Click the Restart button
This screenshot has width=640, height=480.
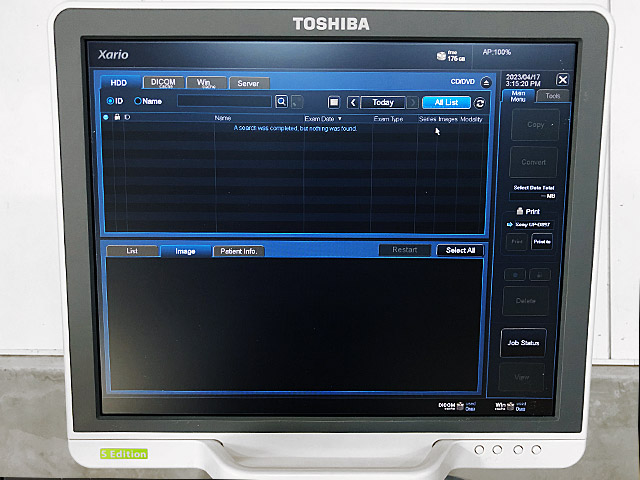tap(404, 250)
